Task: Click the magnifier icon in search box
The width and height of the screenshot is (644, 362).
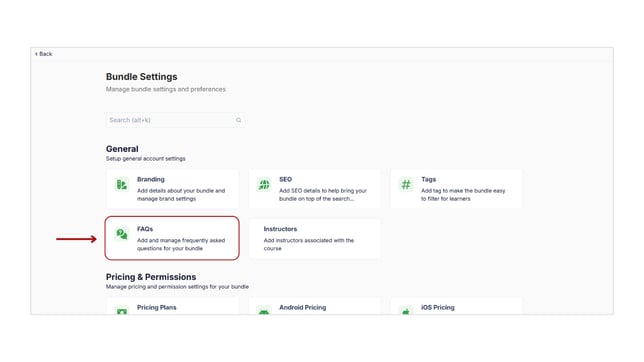Action: pyautogui.click(x=239, y=120)
